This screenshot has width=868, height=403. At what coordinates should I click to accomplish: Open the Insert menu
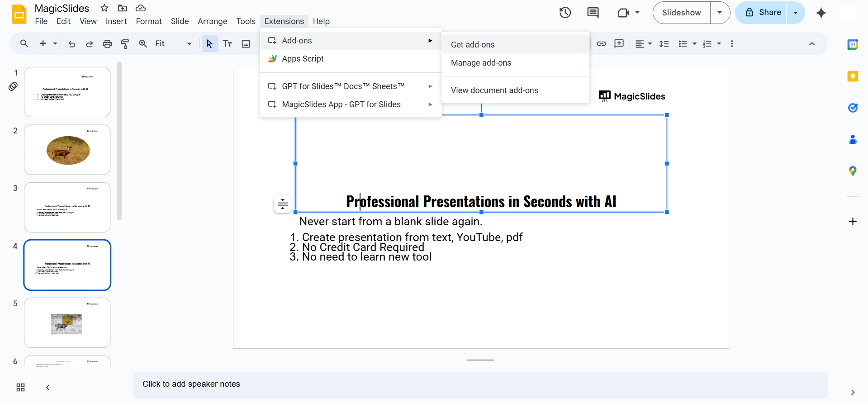(x=116, y=21)
